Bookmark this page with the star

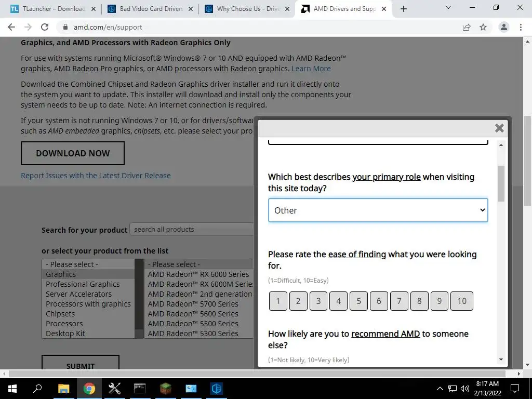(483, 27)
